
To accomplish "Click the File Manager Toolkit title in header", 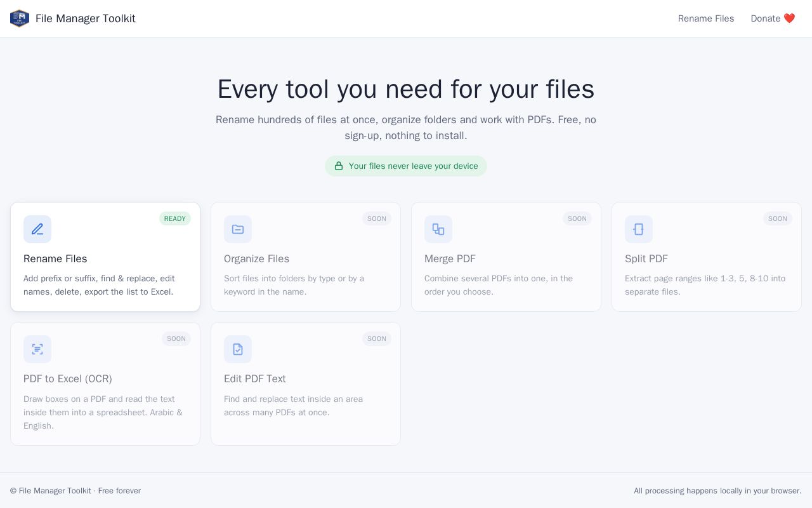I will (x=86, y=18).
